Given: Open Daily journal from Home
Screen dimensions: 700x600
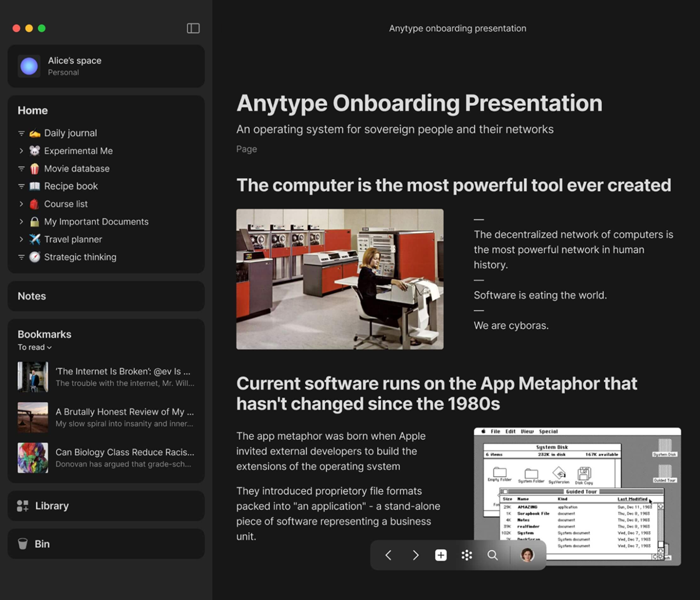Looking at the screenshot, I should click(70, 133).
